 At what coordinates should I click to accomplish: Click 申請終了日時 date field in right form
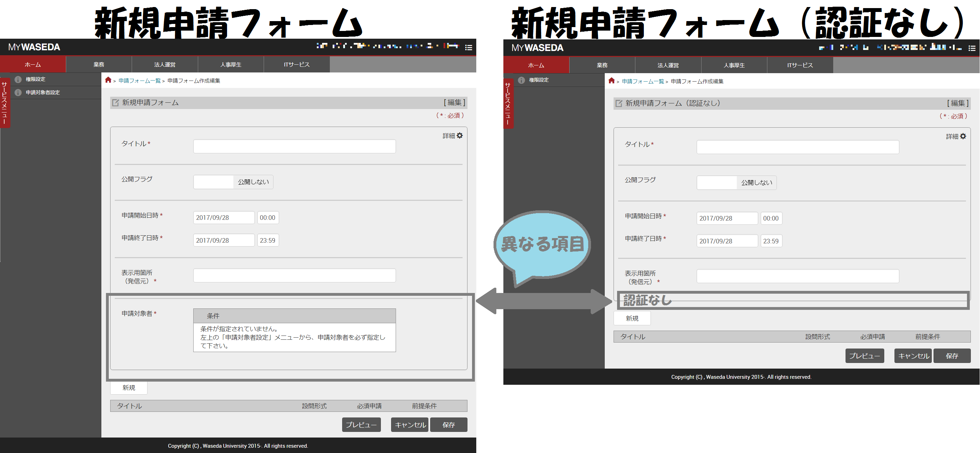tap(727, 241)
